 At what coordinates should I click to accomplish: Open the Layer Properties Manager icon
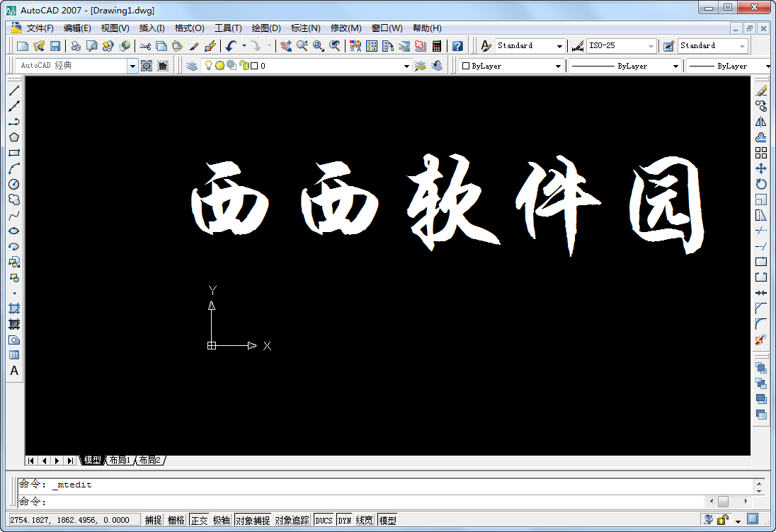192,65
